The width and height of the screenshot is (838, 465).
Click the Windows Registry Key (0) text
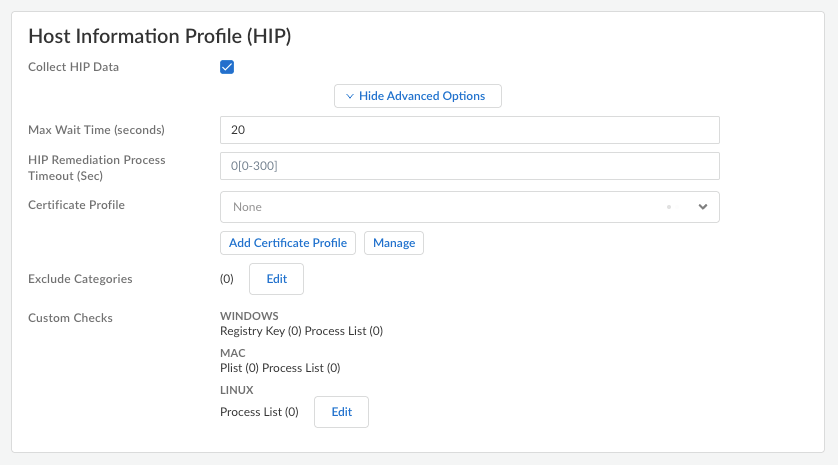pos(260,330)
